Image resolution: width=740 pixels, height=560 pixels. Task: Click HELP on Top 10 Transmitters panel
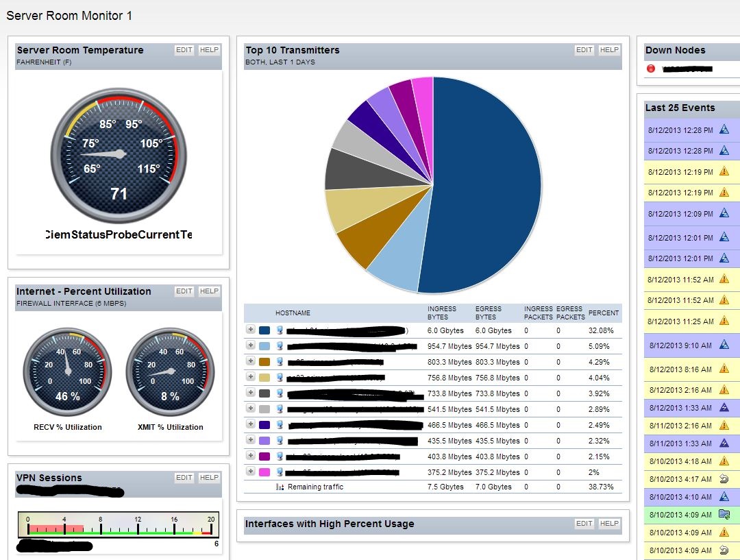coord(609,50)
